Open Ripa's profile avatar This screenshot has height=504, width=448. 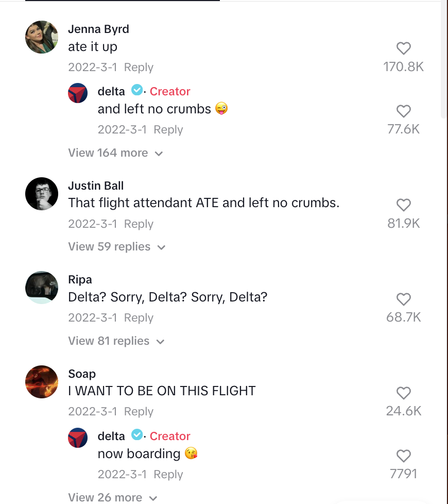(42, 287)
